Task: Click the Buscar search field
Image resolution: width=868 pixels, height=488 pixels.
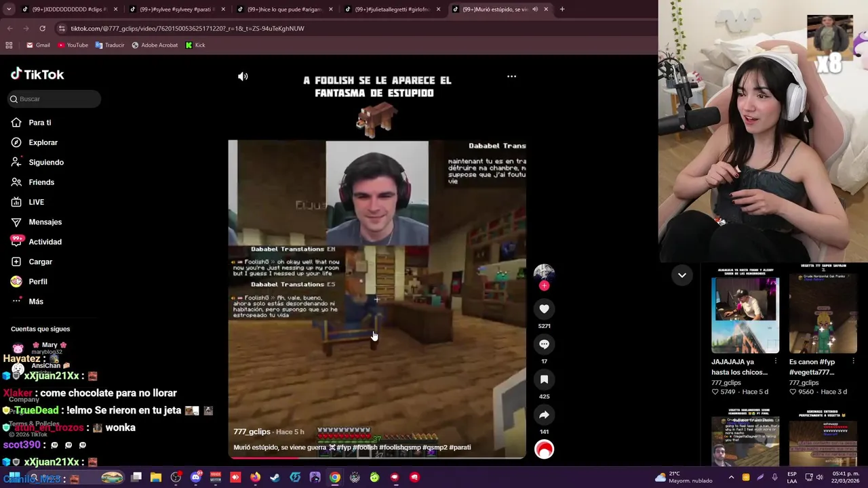Action: tap(54, 99)
